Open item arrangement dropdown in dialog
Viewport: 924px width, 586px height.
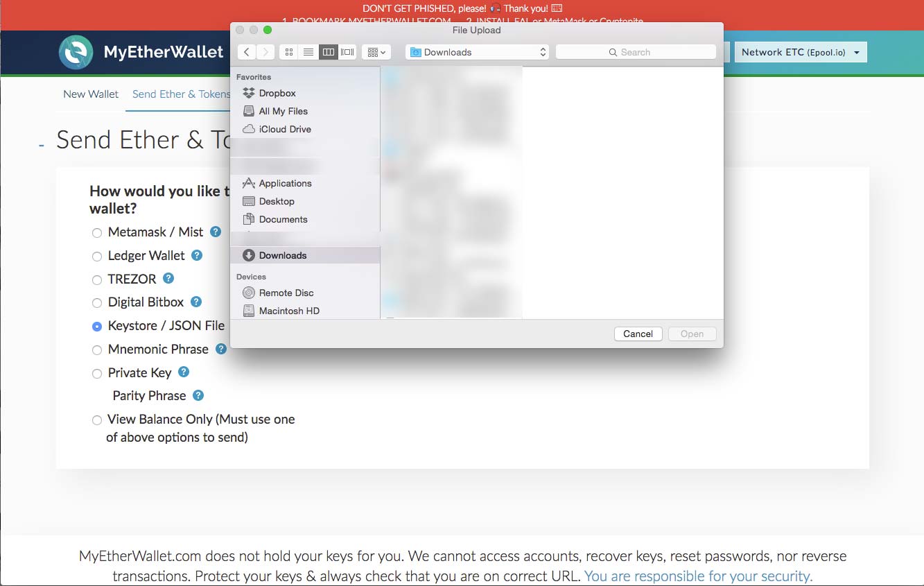point(376,52)
